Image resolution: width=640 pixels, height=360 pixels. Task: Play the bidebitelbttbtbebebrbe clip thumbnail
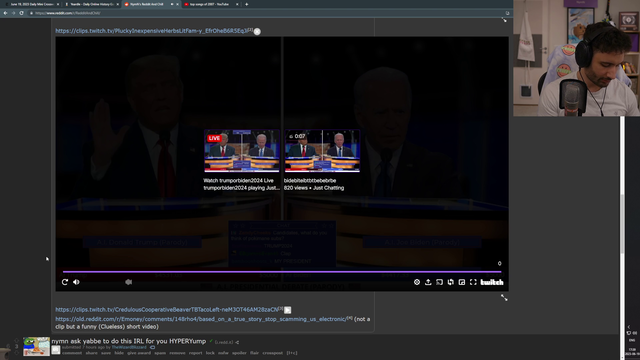click(x=322, y=151)
